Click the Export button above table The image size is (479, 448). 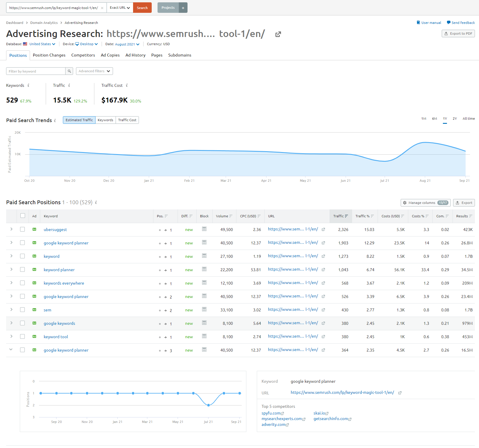pos(464,203)
